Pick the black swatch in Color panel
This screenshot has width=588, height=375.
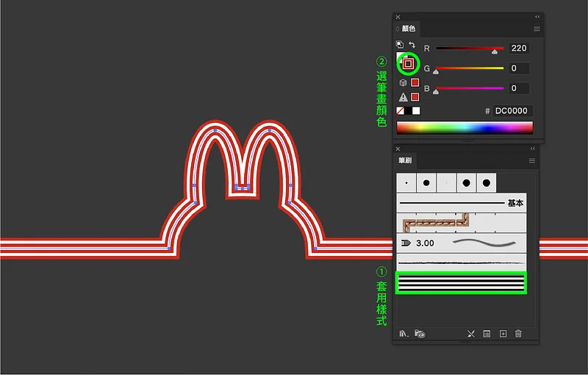[x=408, y=110]
